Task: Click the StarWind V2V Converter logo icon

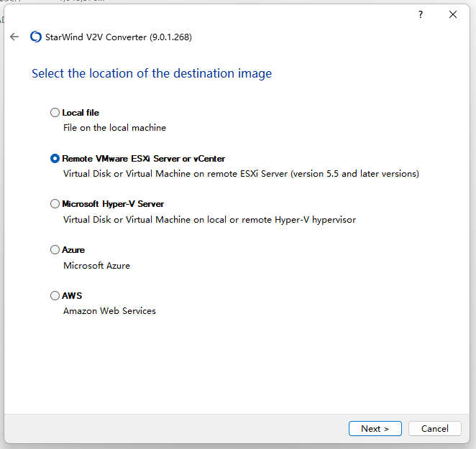Action: coord(36,37)
